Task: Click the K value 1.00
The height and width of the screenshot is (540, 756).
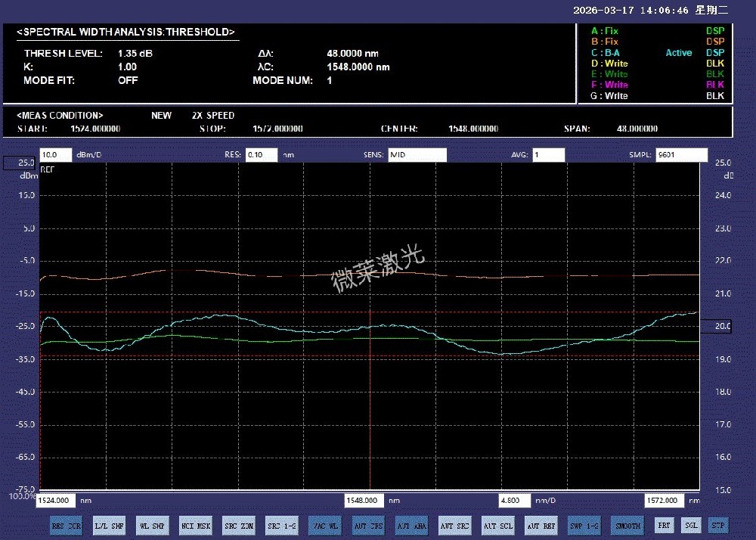Action: tap(127, 67)
